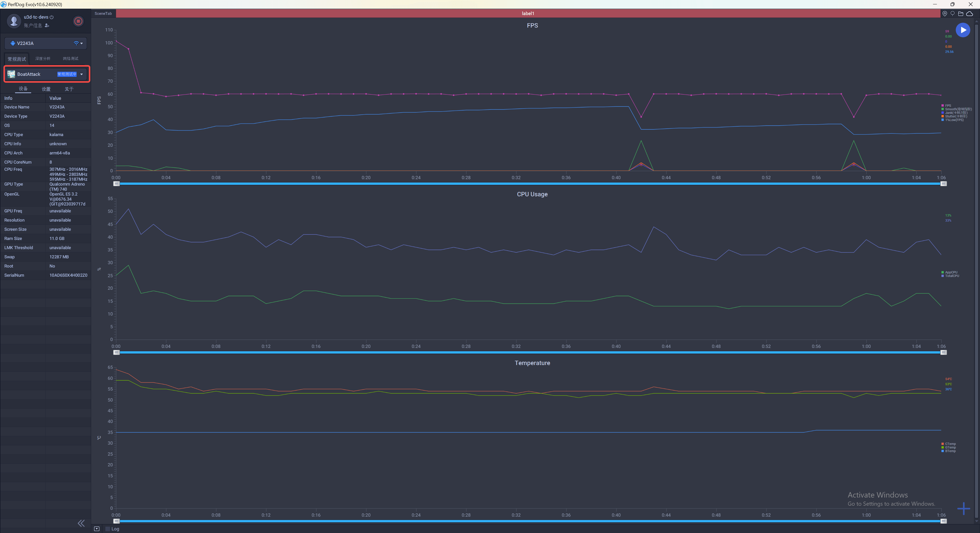Toggle the AppCPU series in CPU legend
The height and width of the screenshot is (533, 980).
coord(951,272)
